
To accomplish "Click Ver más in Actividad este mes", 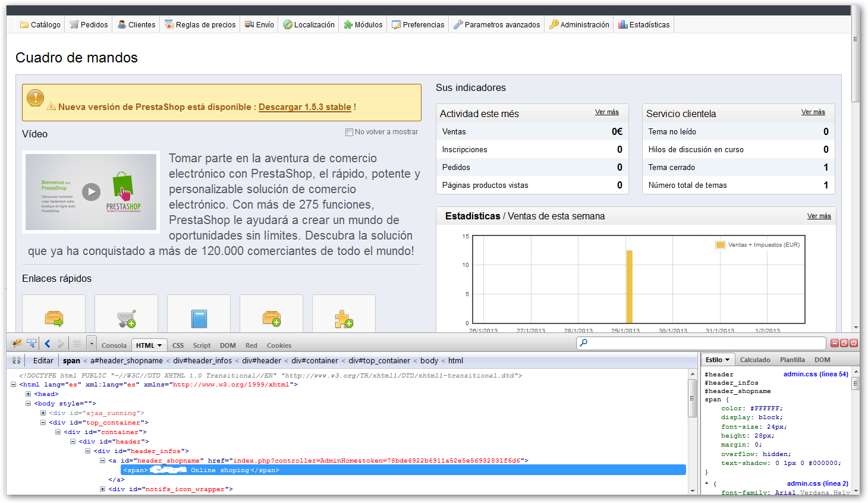I will [607, 112].
